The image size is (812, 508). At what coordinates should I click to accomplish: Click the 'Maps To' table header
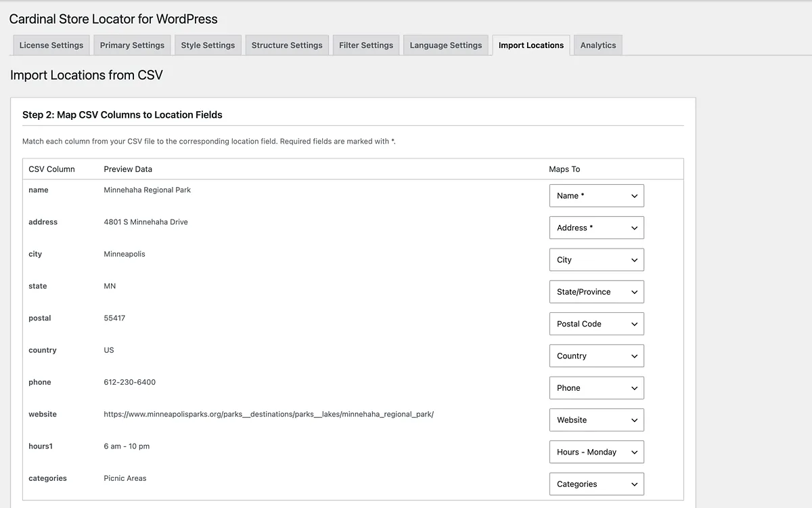(564, 169)
